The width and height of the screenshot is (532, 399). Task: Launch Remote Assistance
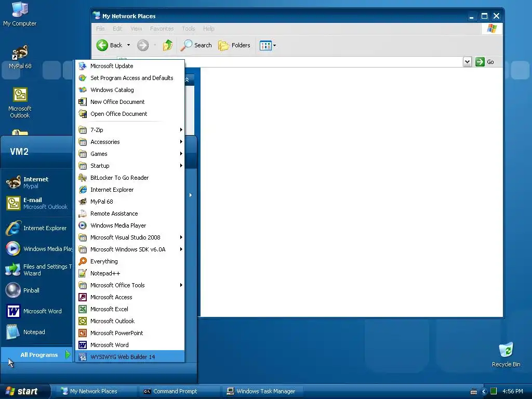point(130,214)
